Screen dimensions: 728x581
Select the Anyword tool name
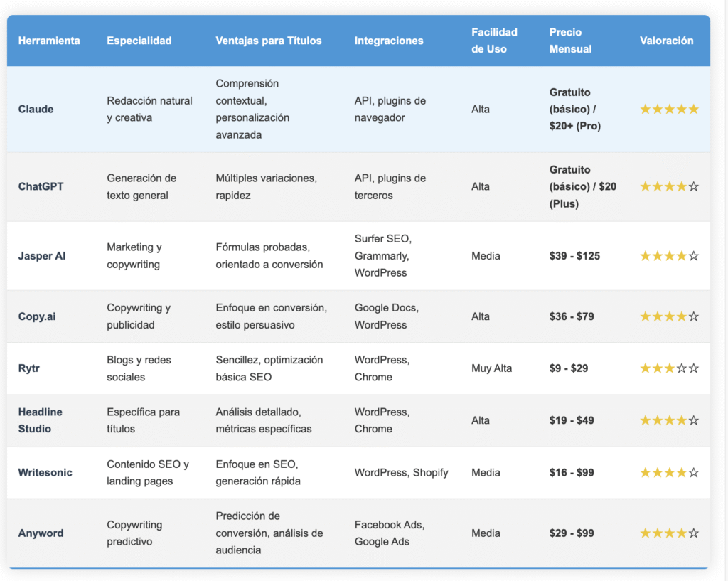pyautogui.click(x=41, y=533)
